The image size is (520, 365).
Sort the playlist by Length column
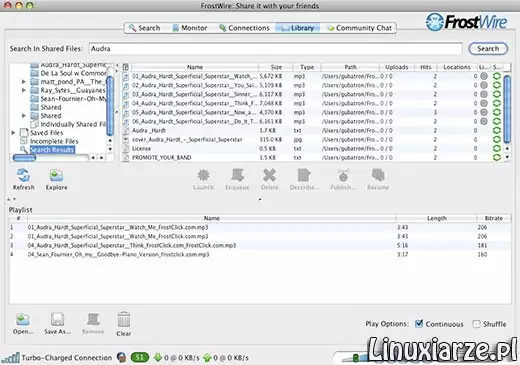coord(437,218)
